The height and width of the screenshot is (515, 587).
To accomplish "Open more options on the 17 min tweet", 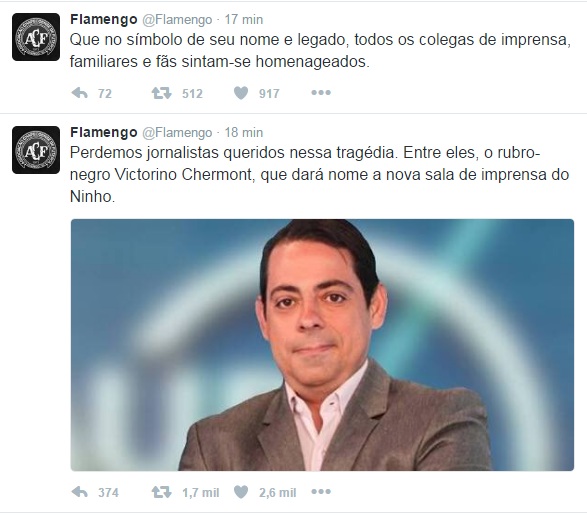I will pos(321,92).
